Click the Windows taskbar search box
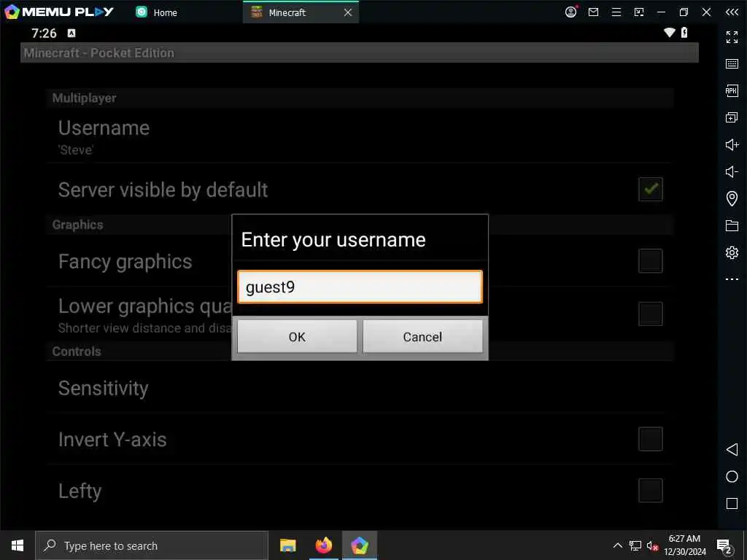 [152, 545]
